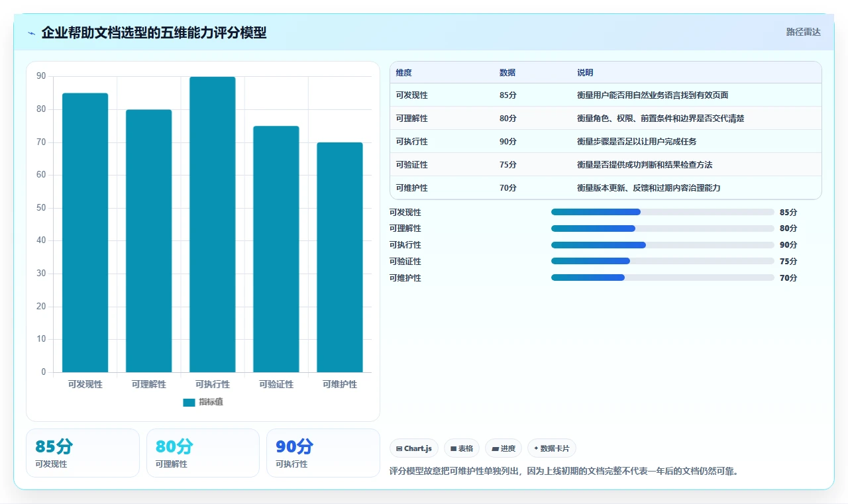This screenshot has width=848, height=504.
Task: Click the 可维护性 bar in the chart
Action: coord(340,257)
